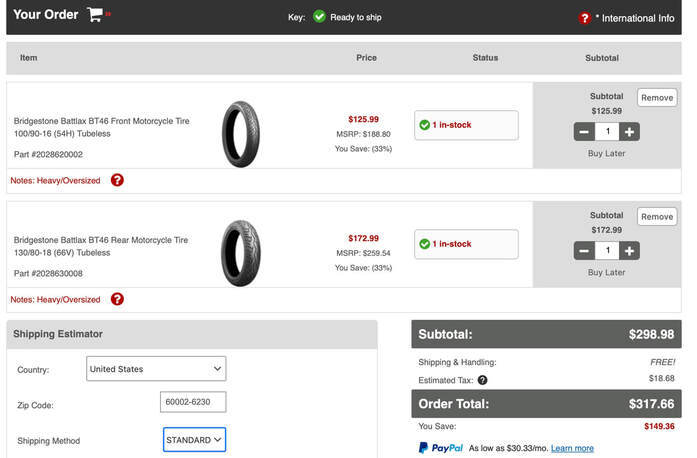This screenshot has height=458, width=697.
Task: Click Buy Later for the Front Tire
Action: (606, 153)
